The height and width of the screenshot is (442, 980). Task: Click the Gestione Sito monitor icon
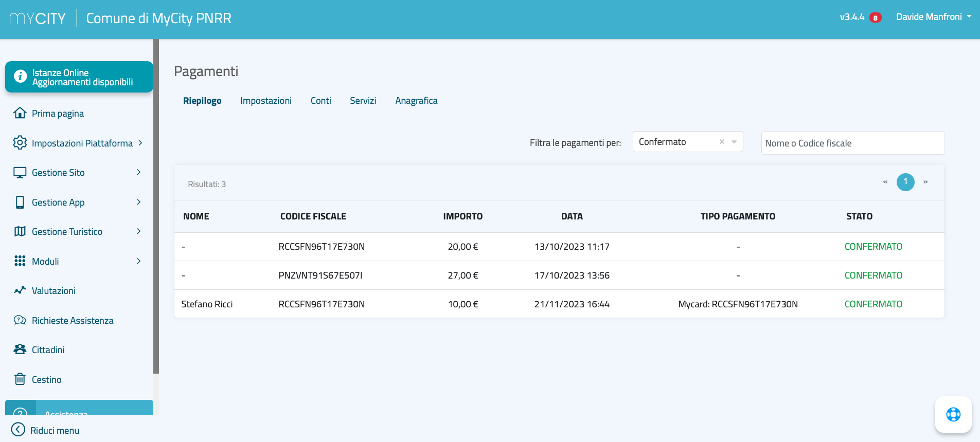(20, 173)
